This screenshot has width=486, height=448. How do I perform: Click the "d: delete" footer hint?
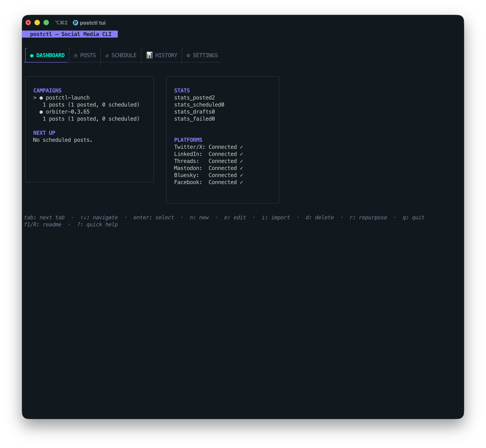point(319,218)
